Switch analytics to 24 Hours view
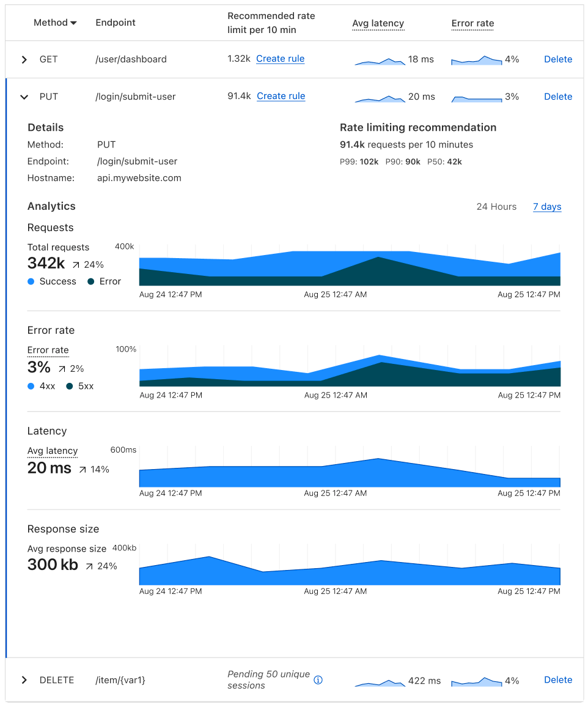 496,207
